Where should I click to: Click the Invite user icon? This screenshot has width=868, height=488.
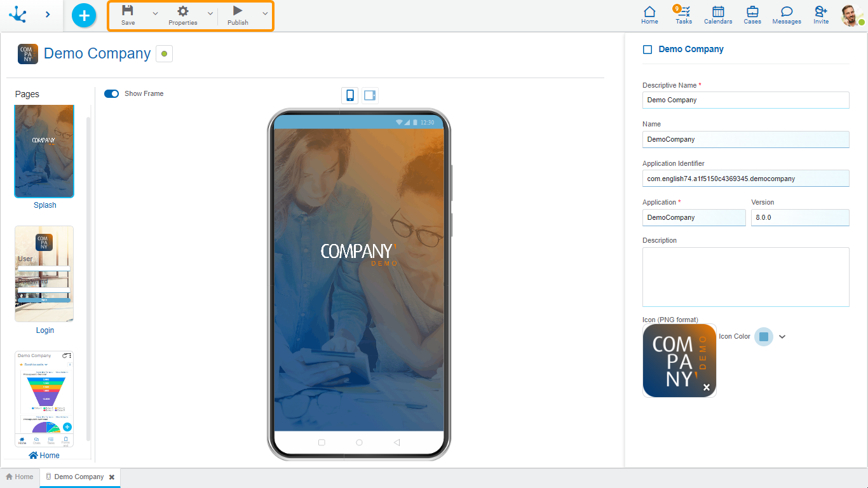(x=821, y=15)
